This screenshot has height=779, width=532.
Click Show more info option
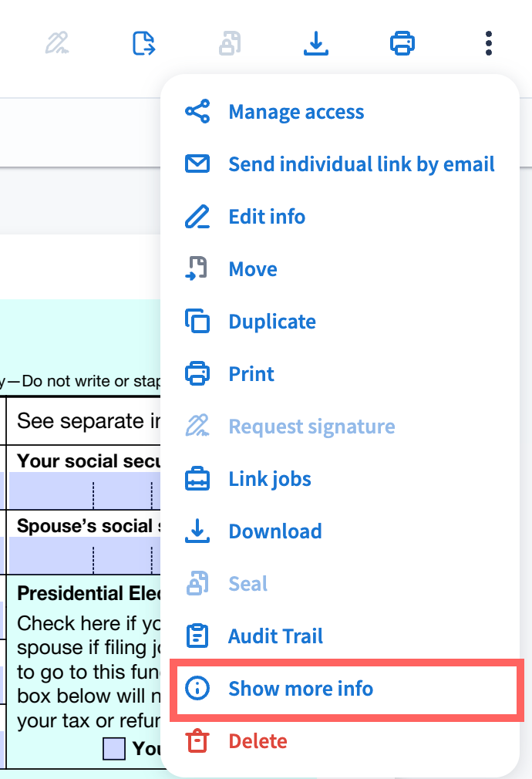coord(301,689)
